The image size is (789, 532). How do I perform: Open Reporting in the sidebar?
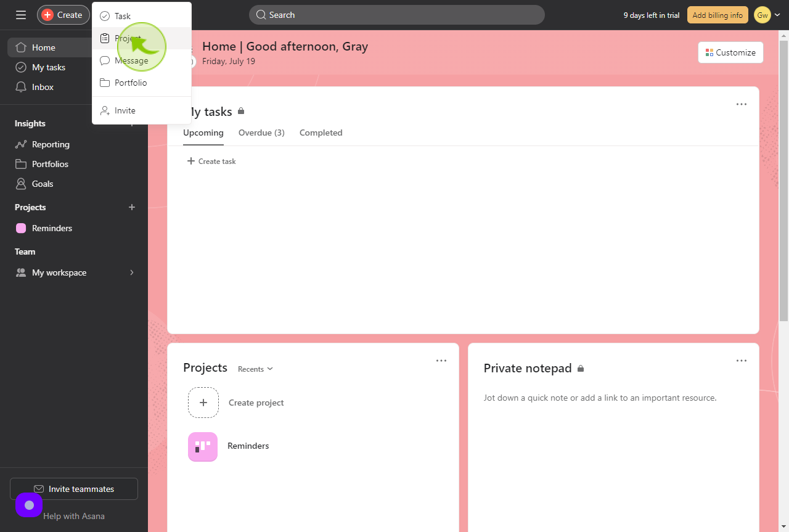pyautogui.click(x=74, y=144)
